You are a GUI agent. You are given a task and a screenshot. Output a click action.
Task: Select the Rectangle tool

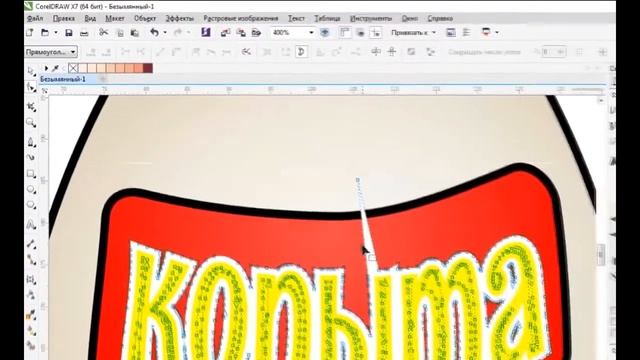point(31,174)
